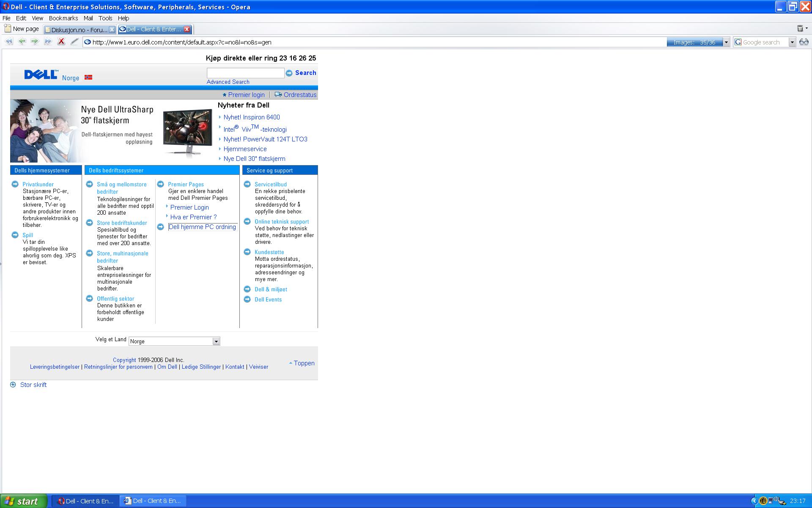Open the Advanced Search link
812x508 pixels.
(228, 82)
